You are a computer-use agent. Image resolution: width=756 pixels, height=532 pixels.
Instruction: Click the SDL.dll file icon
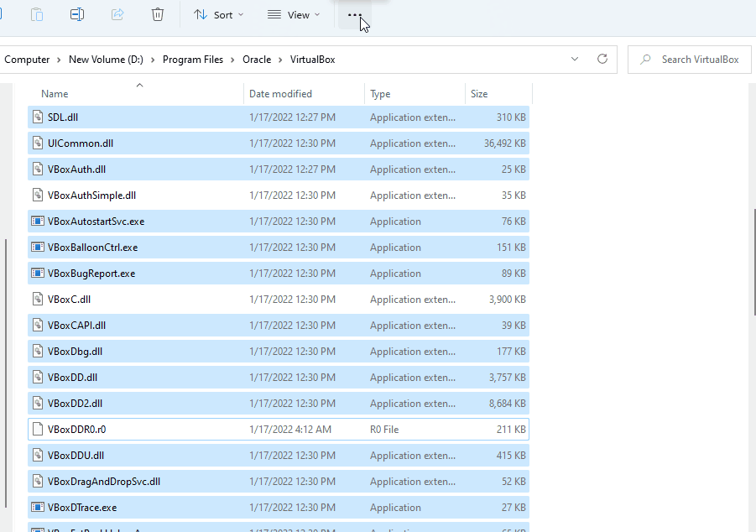(37, 117)
